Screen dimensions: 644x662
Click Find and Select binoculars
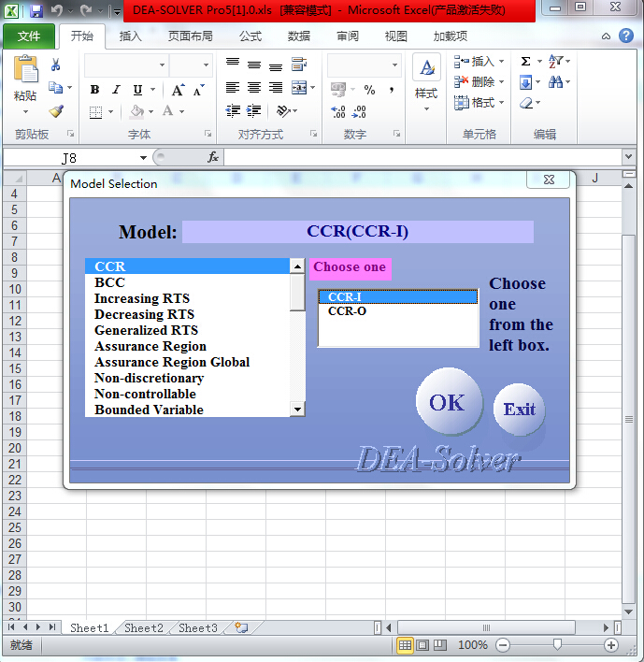tap(556, 82)
